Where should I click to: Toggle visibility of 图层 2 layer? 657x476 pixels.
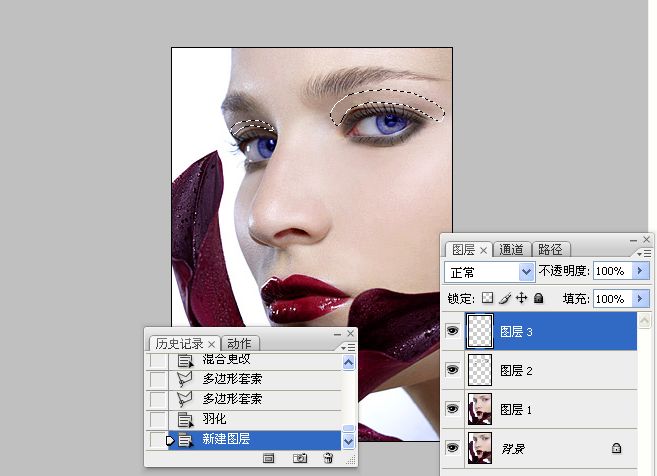(x=452, y=370)
